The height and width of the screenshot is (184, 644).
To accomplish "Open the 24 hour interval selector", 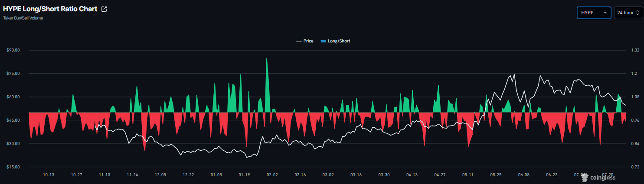I will (x=628, y=13).
